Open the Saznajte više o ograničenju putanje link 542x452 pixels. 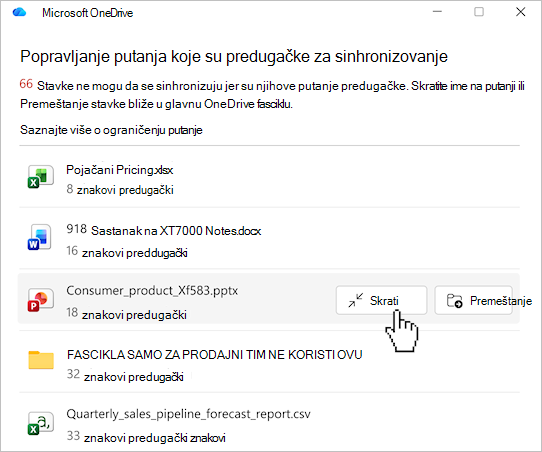click(x=111, y=130)
